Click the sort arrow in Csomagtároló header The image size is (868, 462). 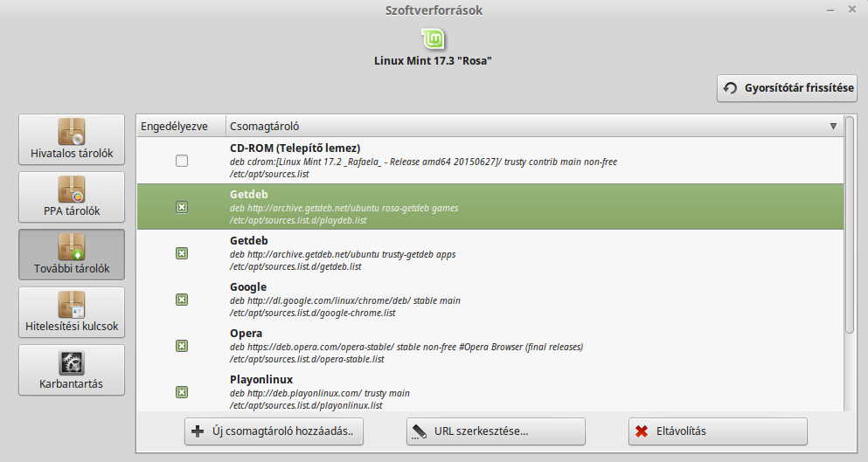[x=833, y=126]
